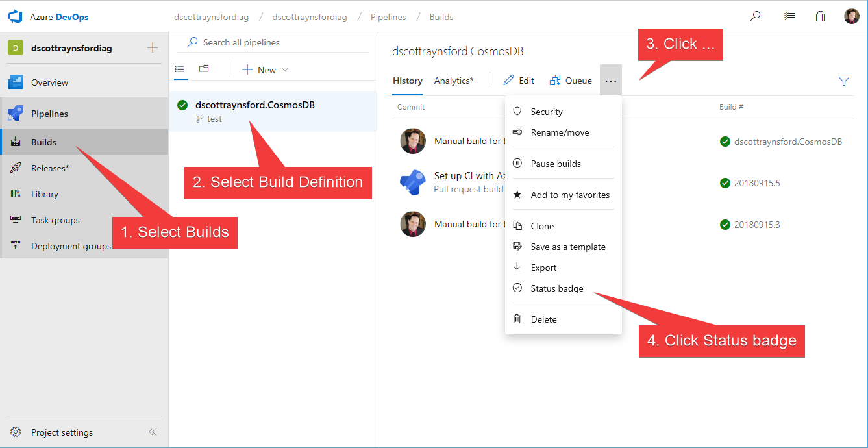Open Releases in the sidebar

pyautogui.click(x=50, y=168)
